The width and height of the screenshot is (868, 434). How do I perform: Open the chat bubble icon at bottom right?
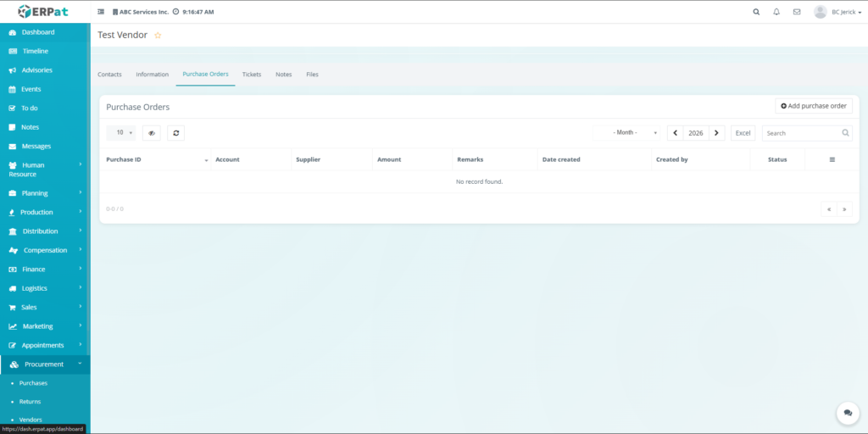pos(848,413)
